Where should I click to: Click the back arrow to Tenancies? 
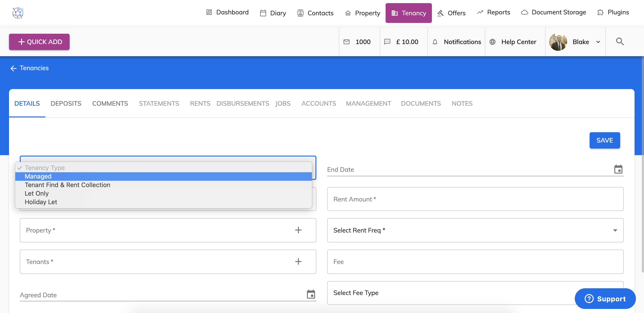pyautogui.click(x=13, y=68)
